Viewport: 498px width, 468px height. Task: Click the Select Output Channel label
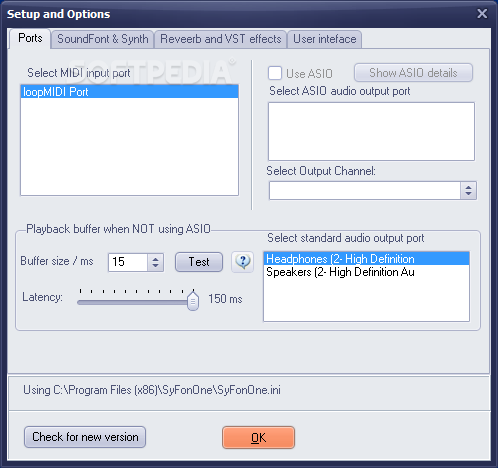coord(321,171)
